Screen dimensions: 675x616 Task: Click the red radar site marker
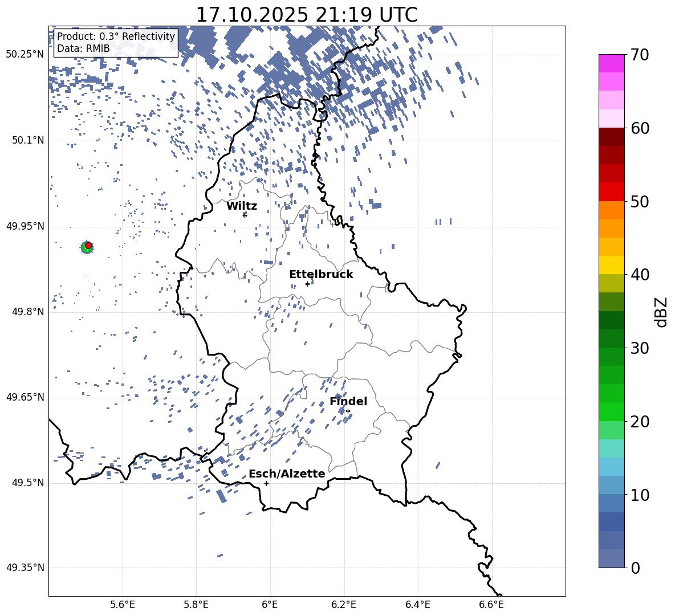[89, 246]
